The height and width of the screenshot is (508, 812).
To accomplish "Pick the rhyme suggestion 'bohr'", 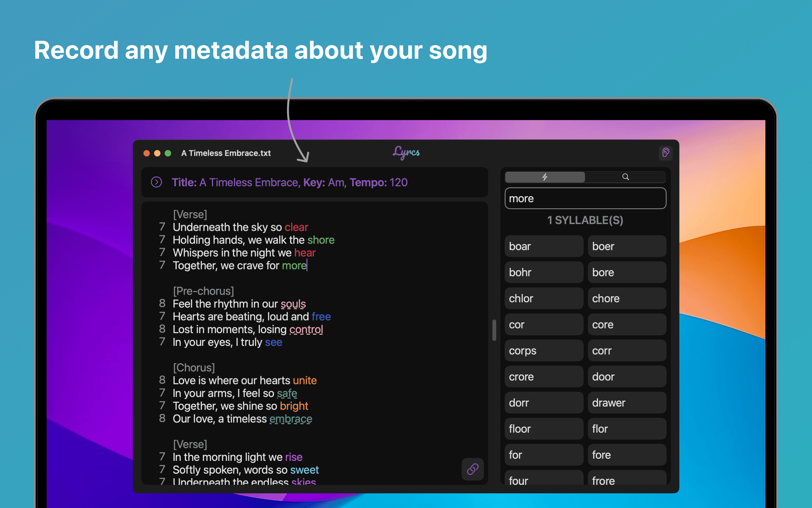I will point(544,272).
